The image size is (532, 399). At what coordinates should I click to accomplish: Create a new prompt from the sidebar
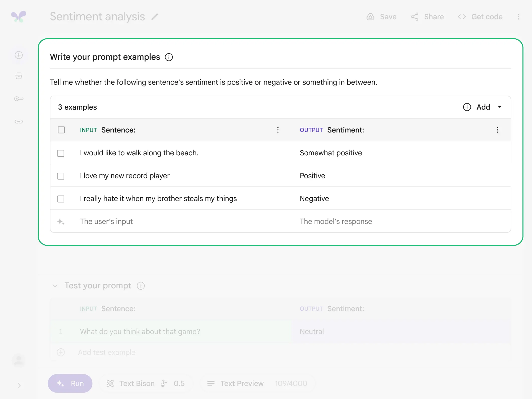[19, 55]
